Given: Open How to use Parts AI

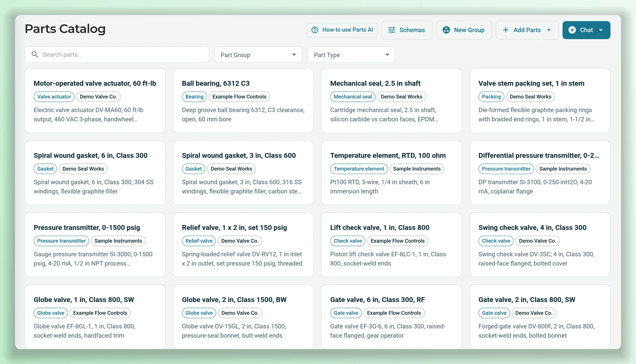Looking at the screenshot, I should point(342,30).
